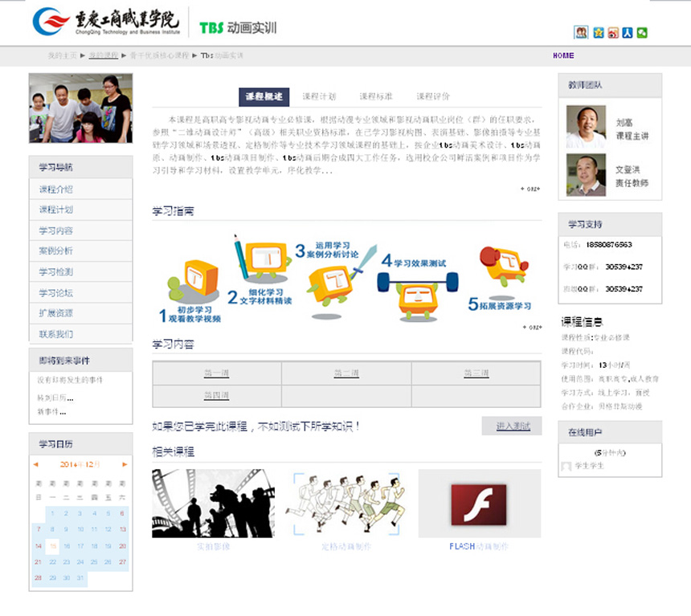Screen dimensions: 691x616
Task: Click the Sina Weibo share icon
Action: pyautogui.click(x=613, y=33)
